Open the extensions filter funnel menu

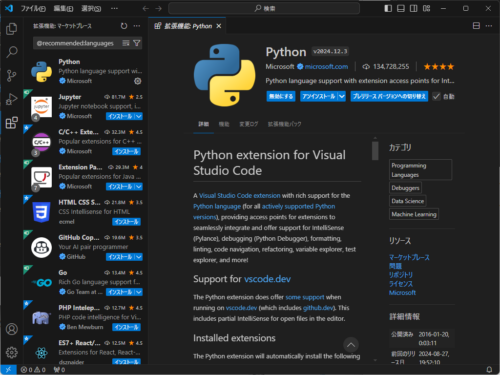pyautogui.click(x=137, y=43)
